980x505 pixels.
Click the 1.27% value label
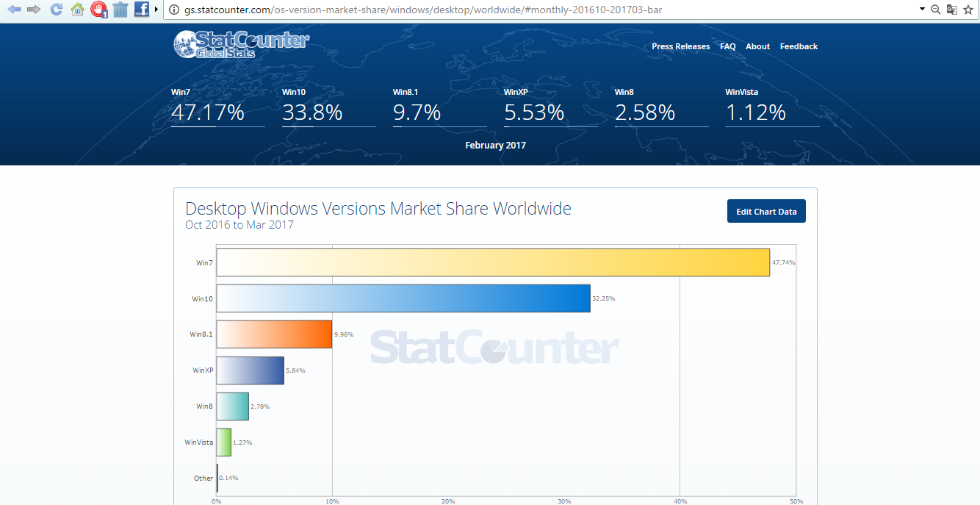pos(242,443)
